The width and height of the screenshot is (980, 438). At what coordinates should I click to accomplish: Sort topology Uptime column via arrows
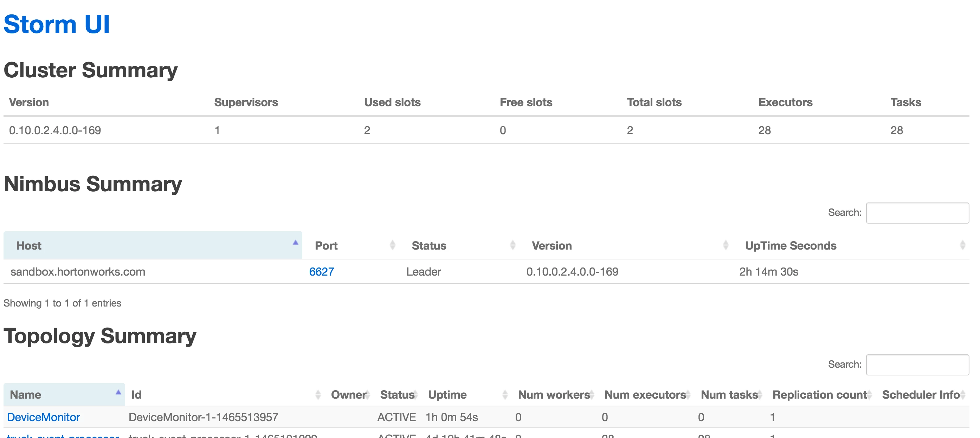coord(505,395)
